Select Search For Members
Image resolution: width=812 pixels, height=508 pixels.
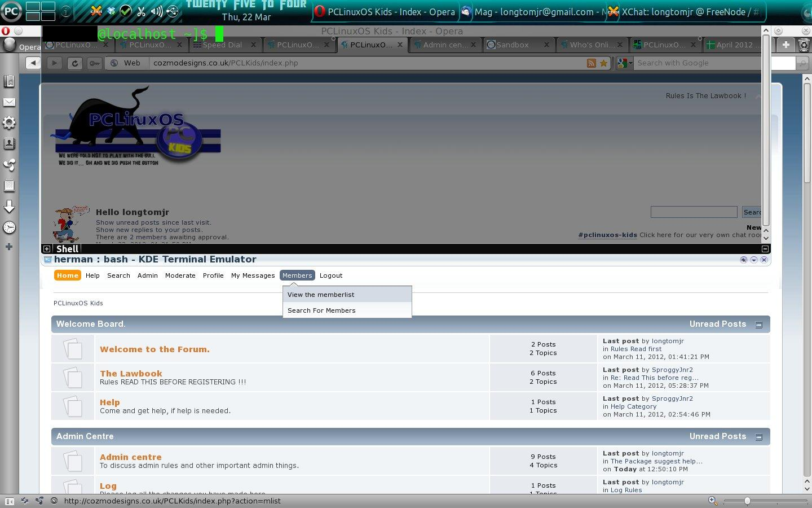347,310
